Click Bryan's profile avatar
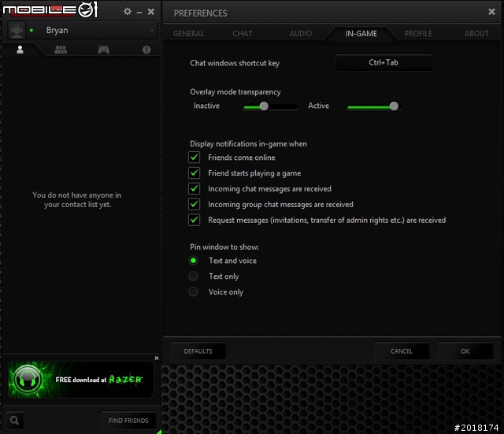The height and width of the screenshot is (434, 504). coord(17,31)
